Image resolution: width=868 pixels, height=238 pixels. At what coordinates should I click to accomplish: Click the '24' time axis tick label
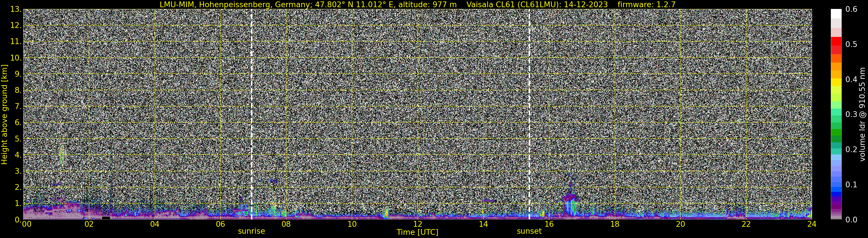point(812,224)
